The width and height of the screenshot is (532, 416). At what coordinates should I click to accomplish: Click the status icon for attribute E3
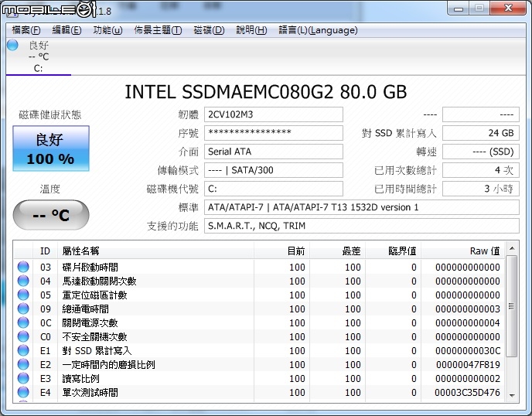[x=23, y=378]
